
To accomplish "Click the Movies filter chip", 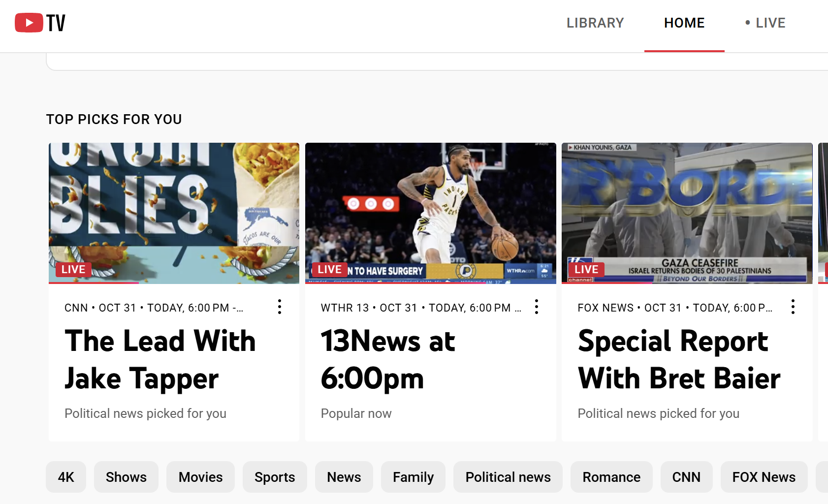I will (200, 476).
